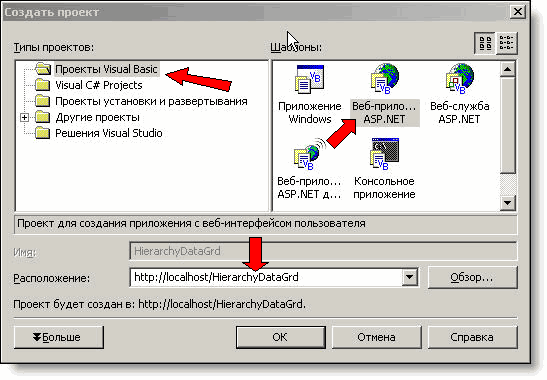Click the Visual C# Projects folder icon
The width and height of the screenshot is (547, 380).
click(43, 85)
